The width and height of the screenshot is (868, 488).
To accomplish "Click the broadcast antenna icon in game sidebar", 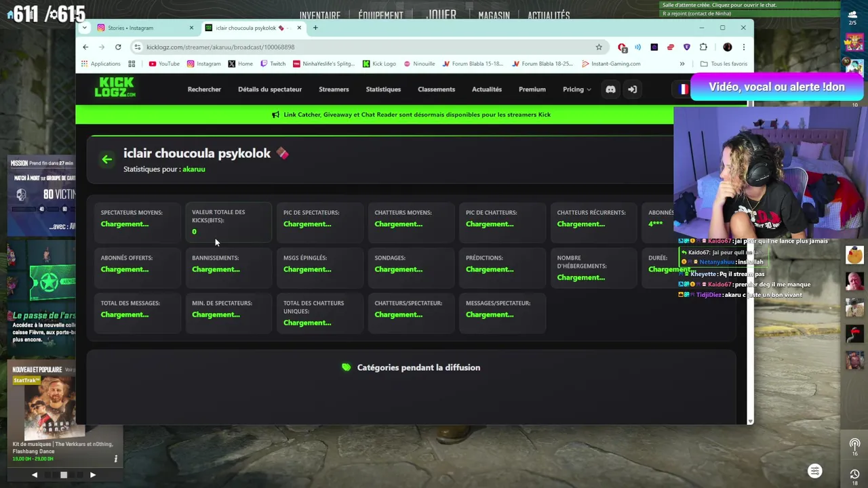I will (x=855, y=445).
